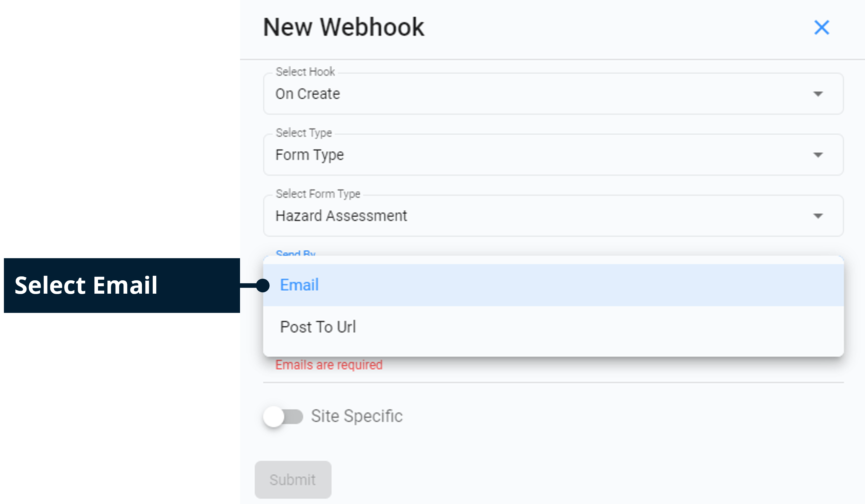Click the Submit button
The height and width of the screenshot is (504, 865).
point(293,479)
